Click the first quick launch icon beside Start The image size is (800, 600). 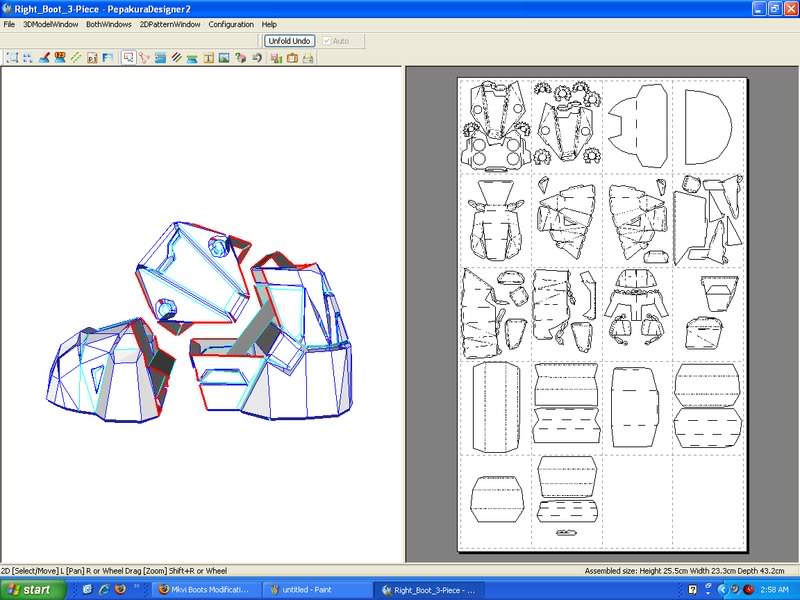(x=87, y=590)
